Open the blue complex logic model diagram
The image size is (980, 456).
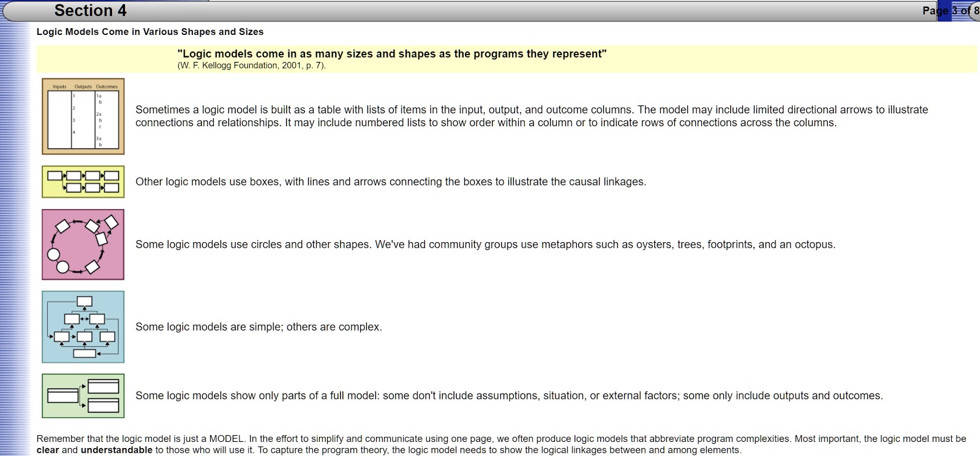(83, 327)
